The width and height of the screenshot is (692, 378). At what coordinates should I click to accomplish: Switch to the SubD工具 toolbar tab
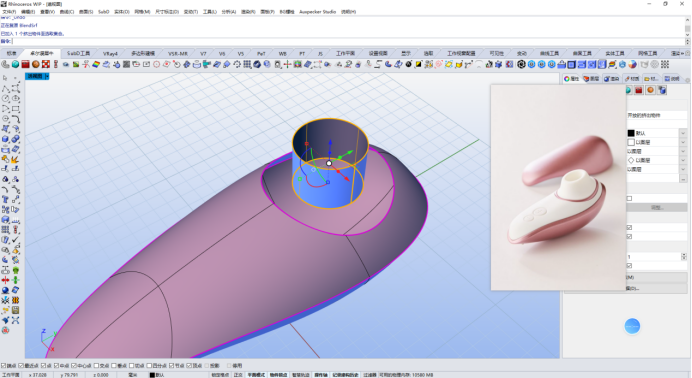tap(79, 53)
